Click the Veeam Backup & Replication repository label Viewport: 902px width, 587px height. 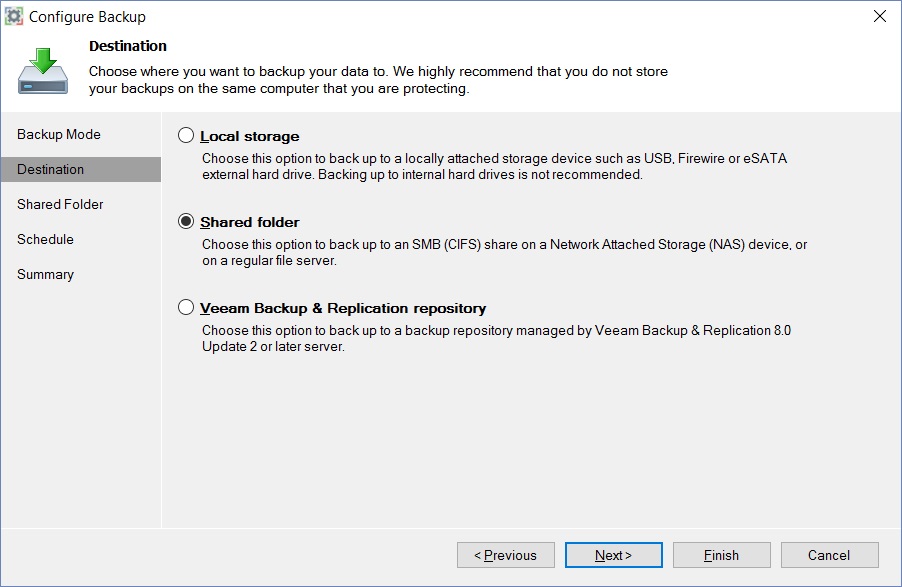(343, 308)
